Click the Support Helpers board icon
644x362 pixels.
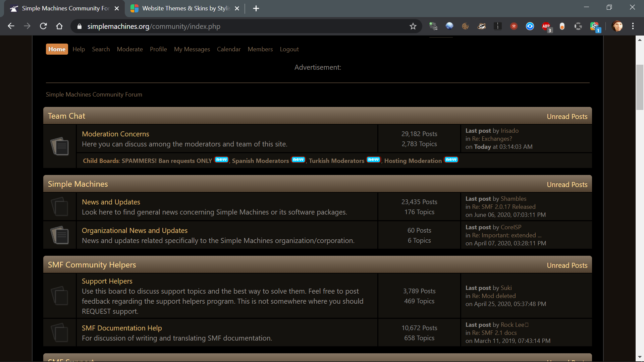coord(60,296)
